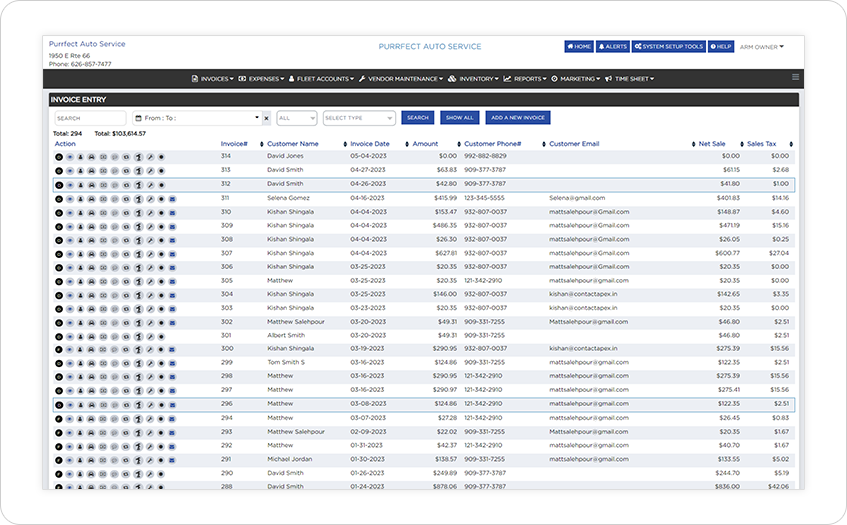Click customer name Michael Jordan
847x525 pixels.
(290, 460)
